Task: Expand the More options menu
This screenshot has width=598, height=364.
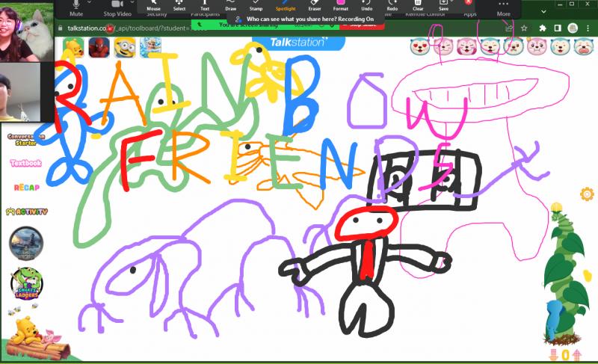Action: click(504, 7)
